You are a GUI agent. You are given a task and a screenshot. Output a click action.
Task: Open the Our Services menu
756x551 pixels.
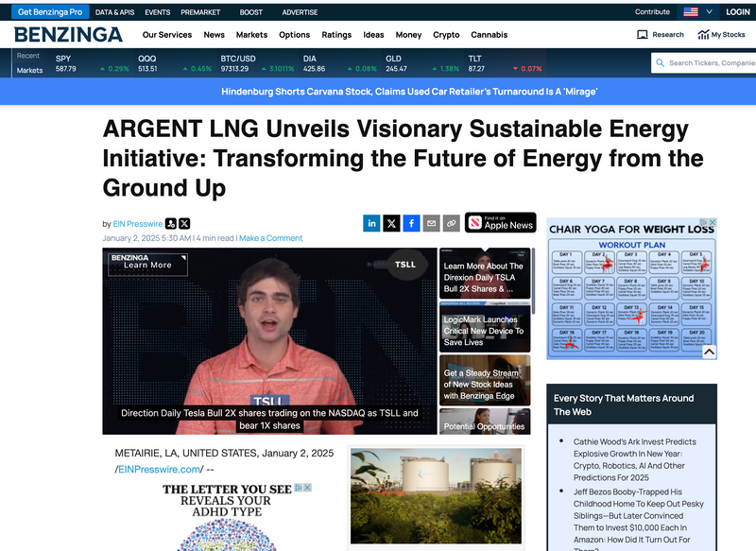point(166,35)
